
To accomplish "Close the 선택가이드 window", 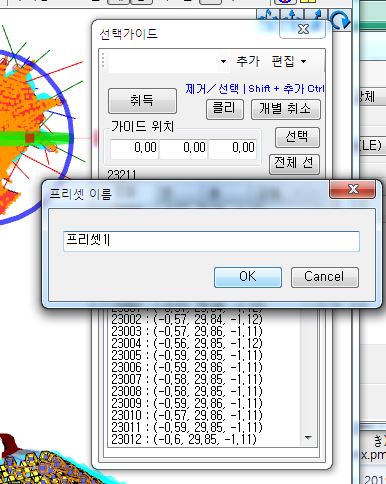I will pyautogui.click(x=302, y=29).
